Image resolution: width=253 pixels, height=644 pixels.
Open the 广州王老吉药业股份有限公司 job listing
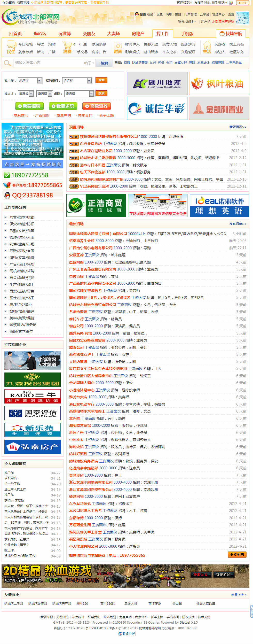coord(93,269)
